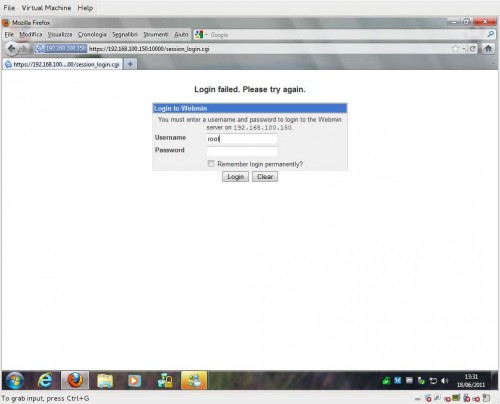Click the taskbar clock showing 13:31
Viewport: 500px width, 404px height.
[471, 380]
